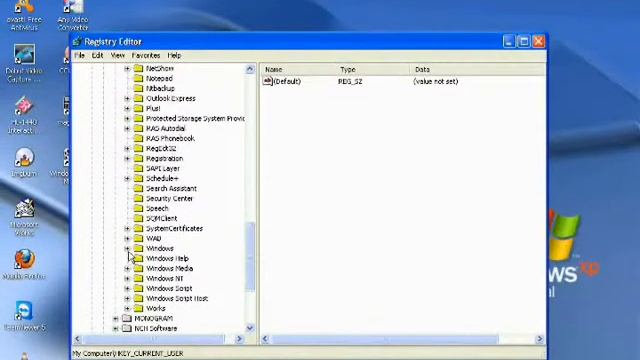
Task: Select the Search Assistant folder icon
Action: click(139, 189)
